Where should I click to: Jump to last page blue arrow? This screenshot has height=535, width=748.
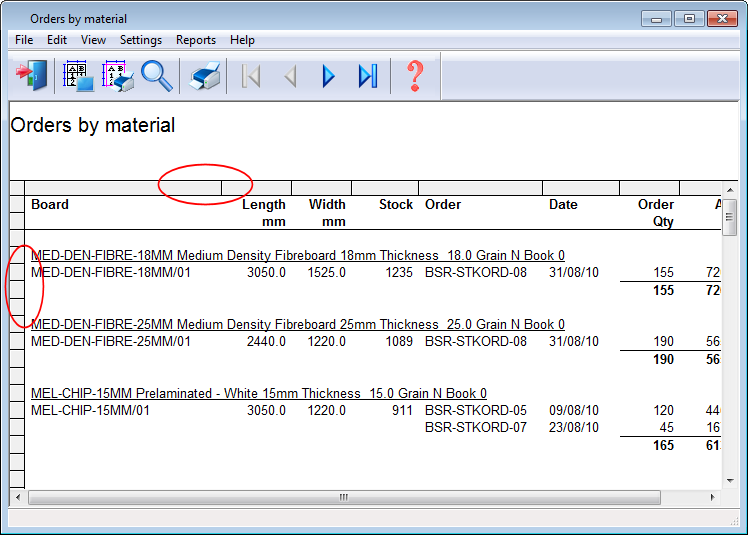368,76
